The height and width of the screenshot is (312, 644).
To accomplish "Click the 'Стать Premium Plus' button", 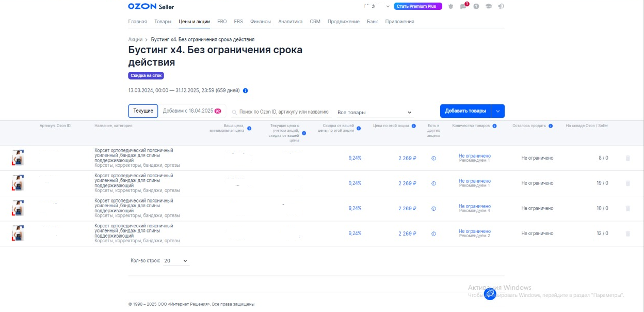I will 418,7.
